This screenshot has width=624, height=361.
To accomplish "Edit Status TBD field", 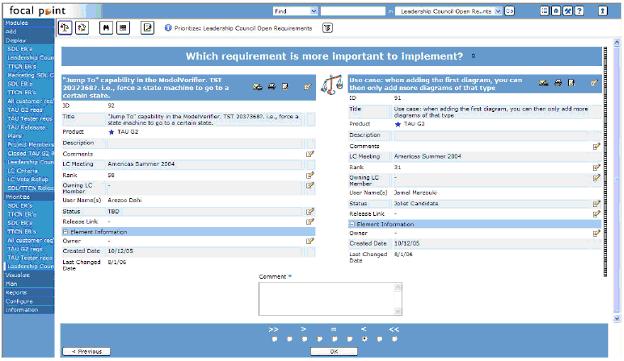I will pyautogui.click(x=310, y=211).
